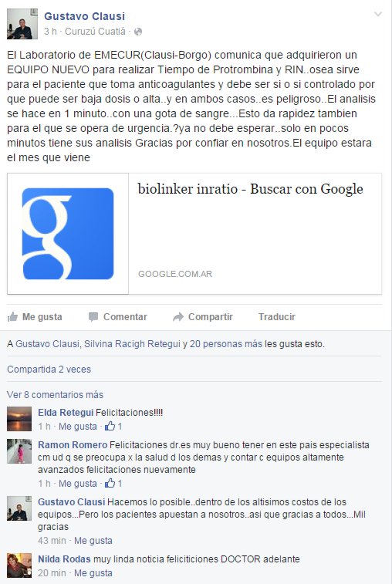Click Elda Retegui's sunset avatar
The width and height of the screenshot is (392, 584).
pos(19,419)
